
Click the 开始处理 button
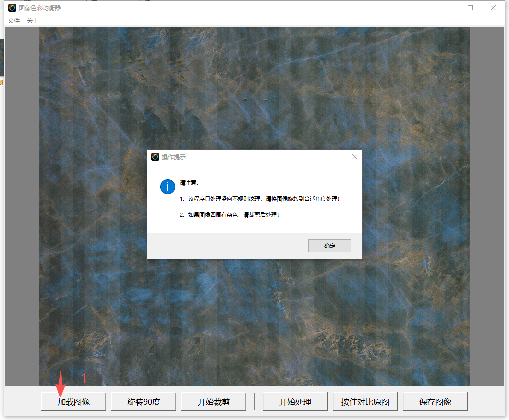pos(295,401)
